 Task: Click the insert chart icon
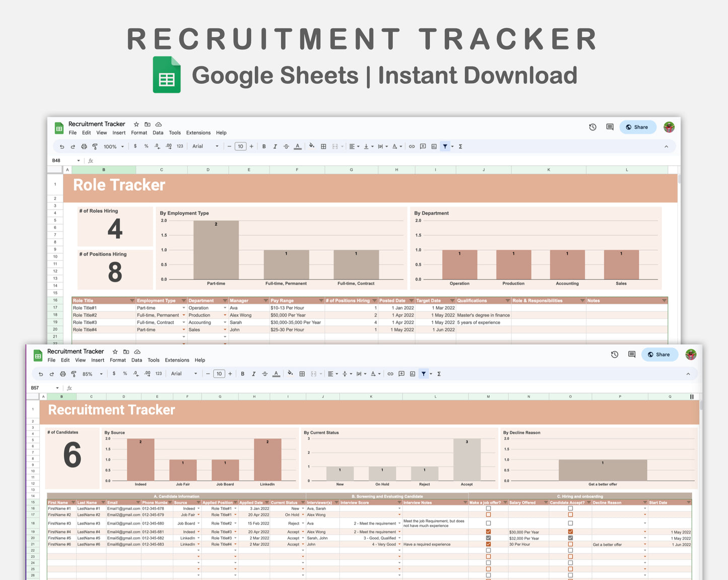[x=413, y=374]
